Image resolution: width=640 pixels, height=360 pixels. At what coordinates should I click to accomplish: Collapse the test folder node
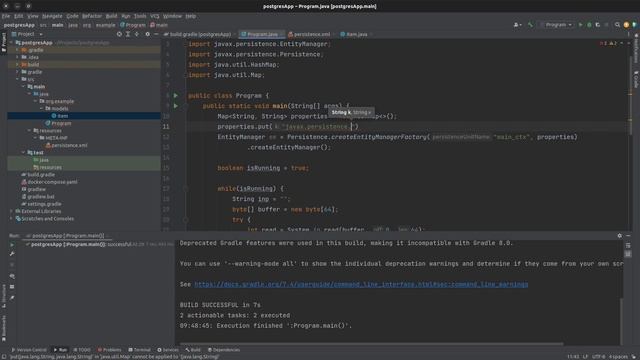(x=23, y=153)
